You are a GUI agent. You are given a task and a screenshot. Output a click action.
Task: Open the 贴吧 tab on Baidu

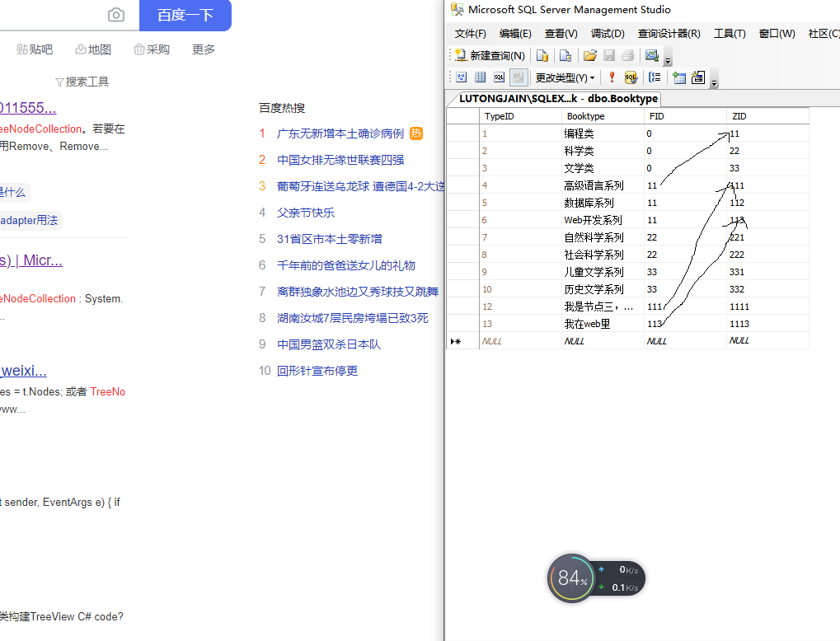(35, 49)
